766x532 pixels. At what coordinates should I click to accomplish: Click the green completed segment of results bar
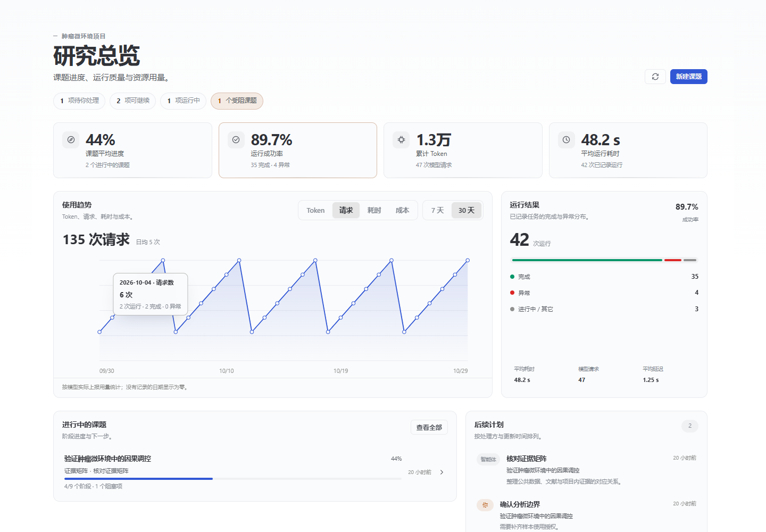coord(587,260)
